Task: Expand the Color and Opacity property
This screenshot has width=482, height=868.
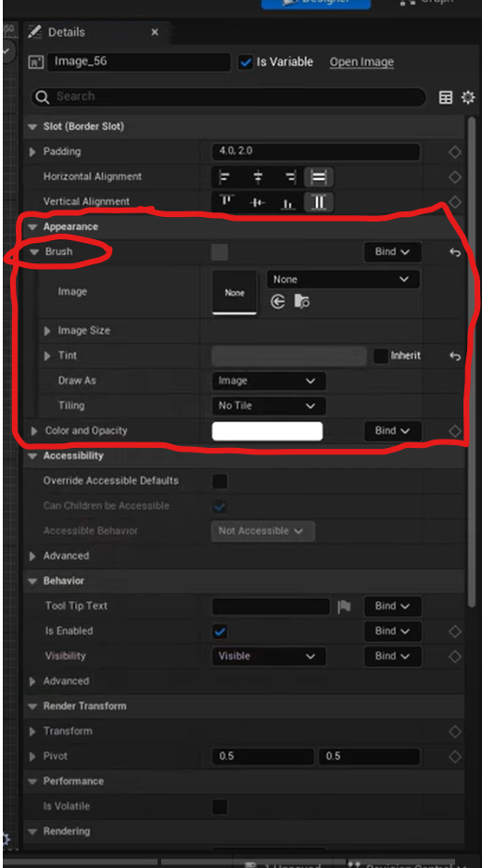Action: [34, 430]
